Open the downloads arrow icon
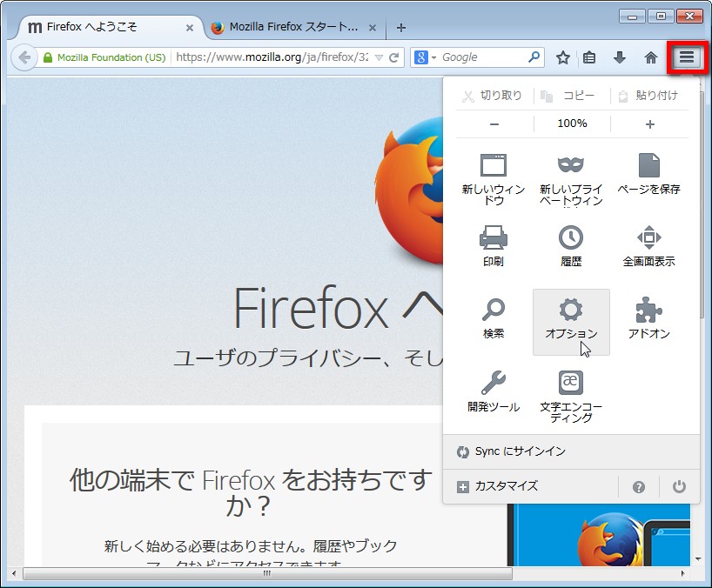This screenshot has width=712, height=588. pos(620,57)
